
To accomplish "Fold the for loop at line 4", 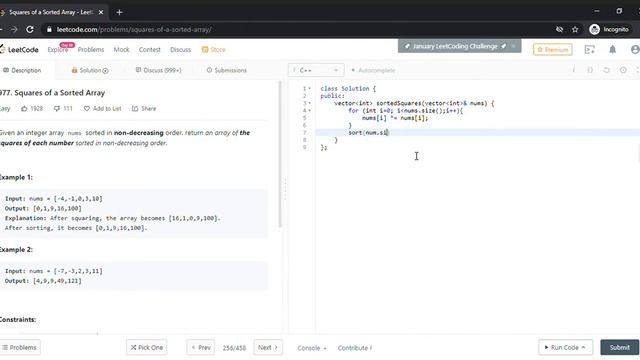I will 309,111.
